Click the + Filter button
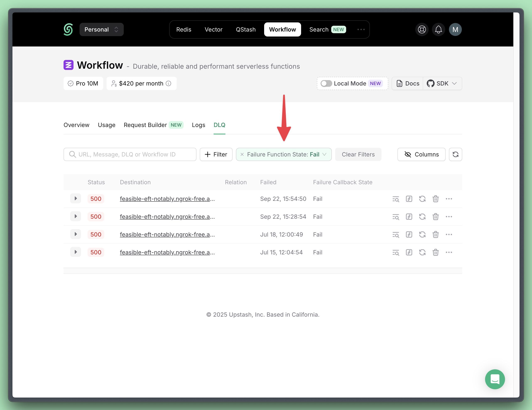Image resolution: width=532 pixels, height=410 pixels. tap(216, 154)
